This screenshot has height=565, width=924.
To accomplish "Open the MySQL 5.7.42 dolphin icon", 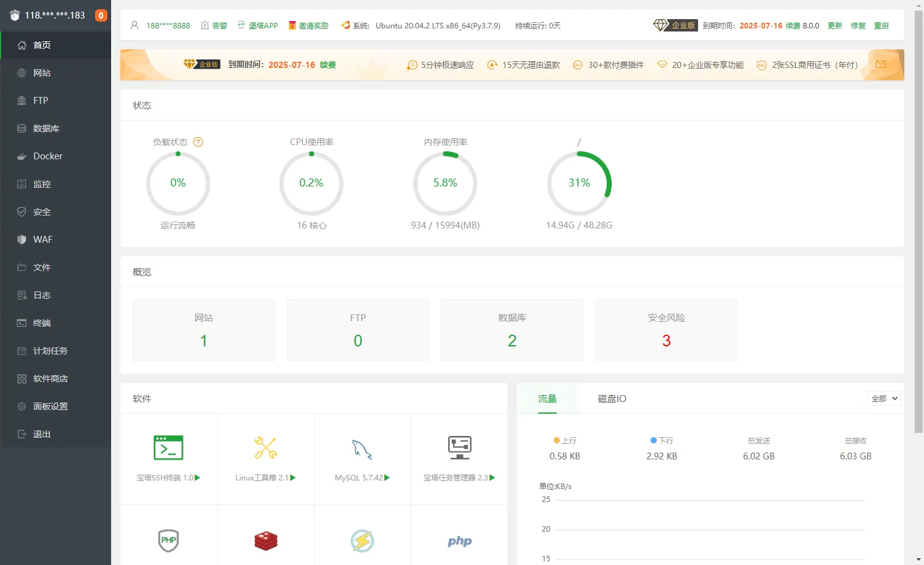I will [362, 450].
